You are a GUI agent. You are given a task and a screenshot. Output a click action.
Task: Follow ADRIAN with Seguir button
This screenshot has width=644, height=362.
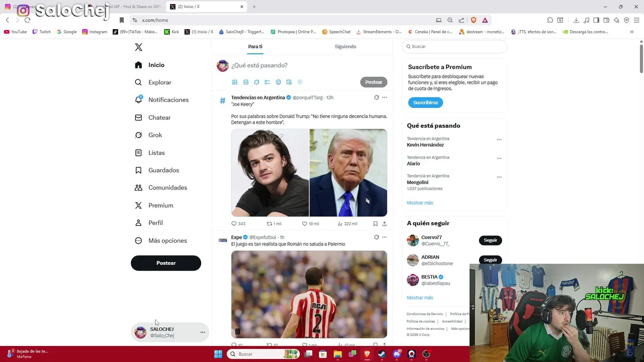point(491,260)
